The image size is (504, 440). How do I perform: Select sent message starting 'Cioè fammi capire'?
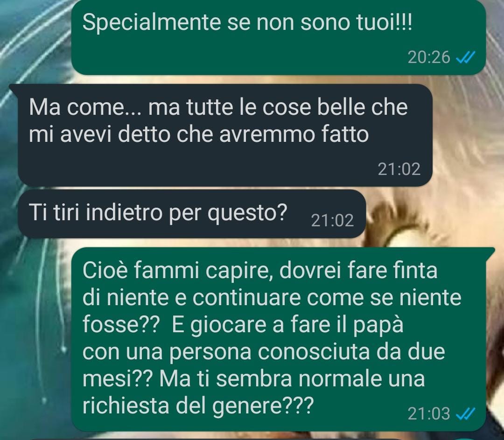click(278, 339)
